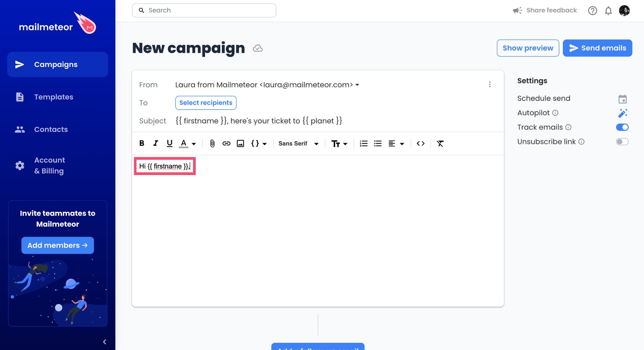Image resolution: width=644 pixels, height=350 pixels.
Task: Insert a bulleted list
Action: (378, 143)
